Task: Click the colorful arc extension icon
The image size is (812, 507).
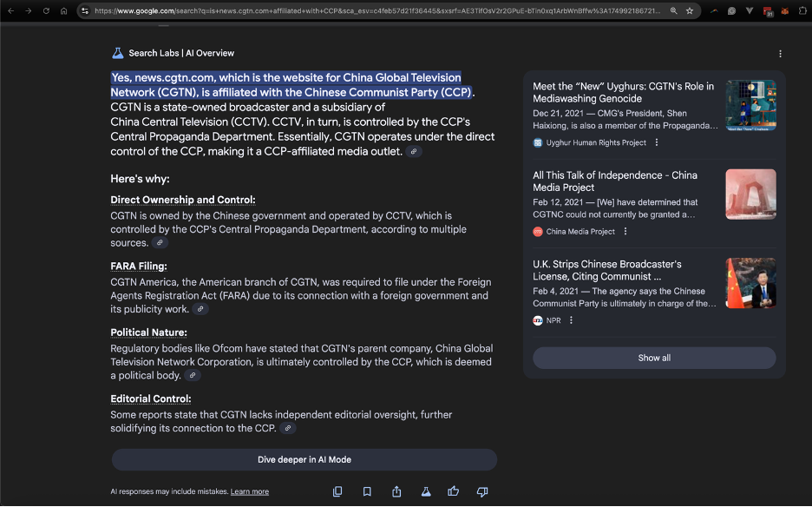Action: [x=714, y=11]
